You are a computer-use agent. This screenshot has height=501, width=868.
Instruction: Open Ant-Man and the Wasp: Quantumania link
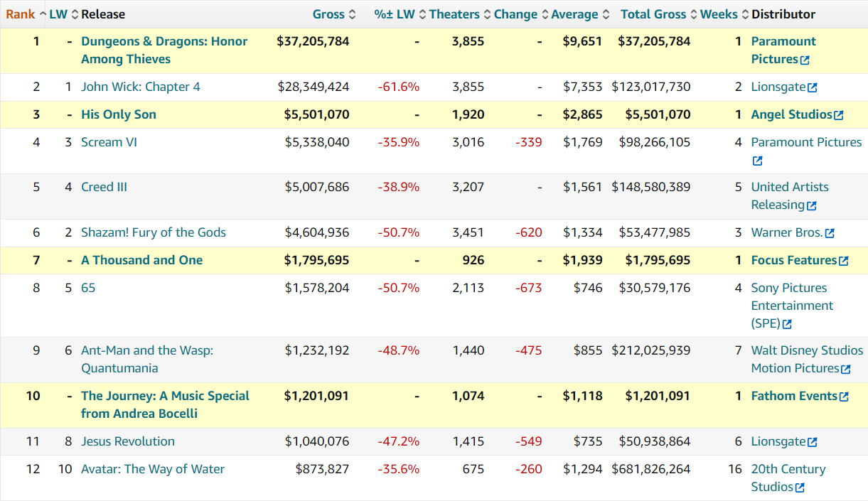tap(147, 359)
